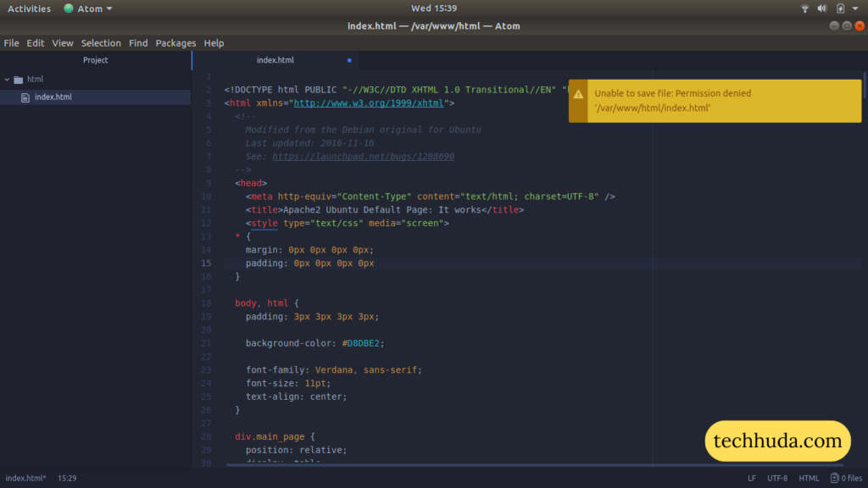Open the Selection menu
The width and height of the screenshot is (868, 488).
[x=101, y=42]
